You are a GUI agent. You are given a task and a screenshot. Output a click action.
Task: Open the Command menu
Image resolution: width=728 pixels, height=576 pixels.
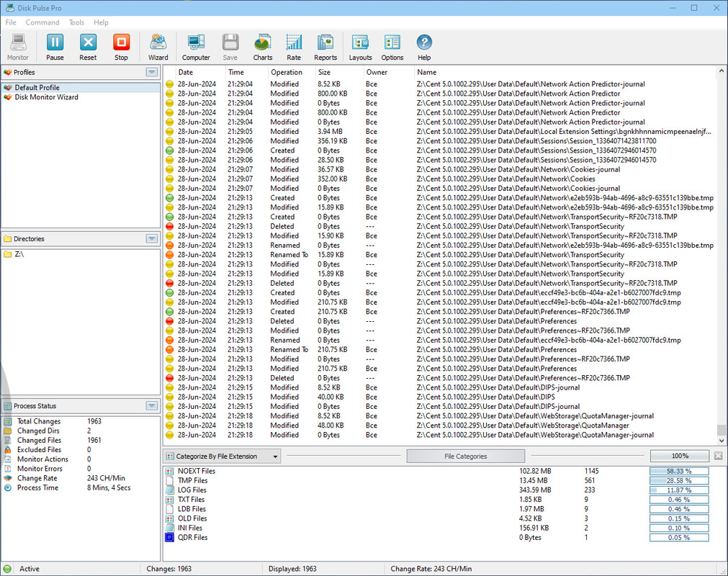42,22
